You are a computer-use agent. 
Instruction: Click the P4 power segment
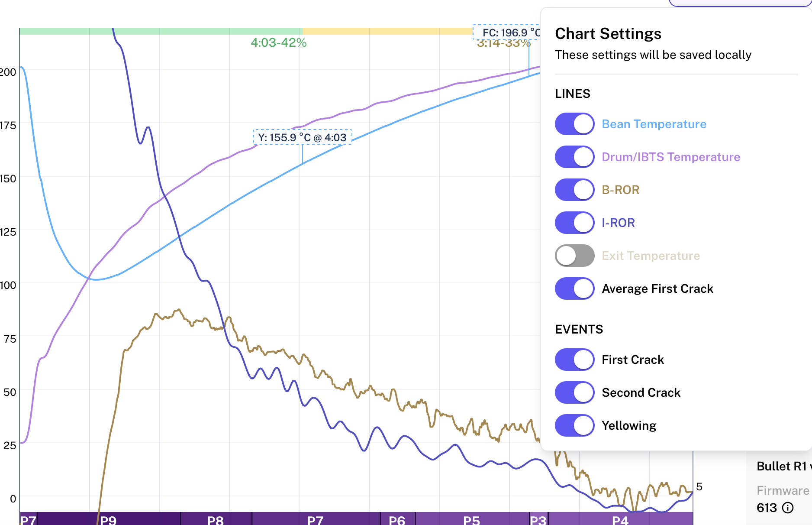620,519
